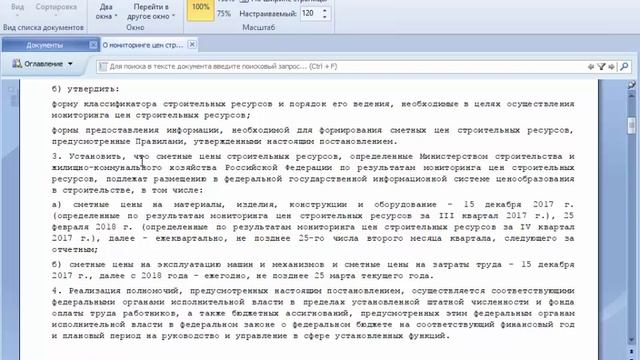Click the paragraph 'б) сметные цены на эксплуатацию машин'
Screen dimensions: 640x360
(313, 270)
